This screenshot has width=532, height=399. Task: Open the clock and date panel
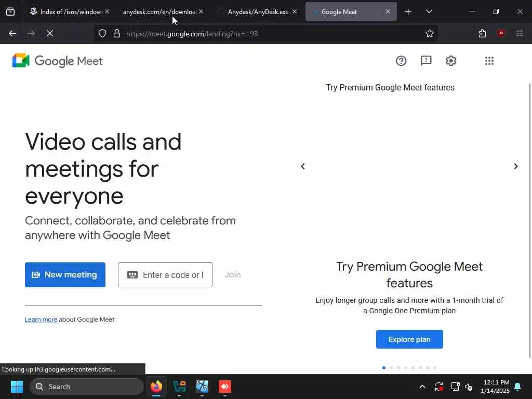[x=495, y=387]
